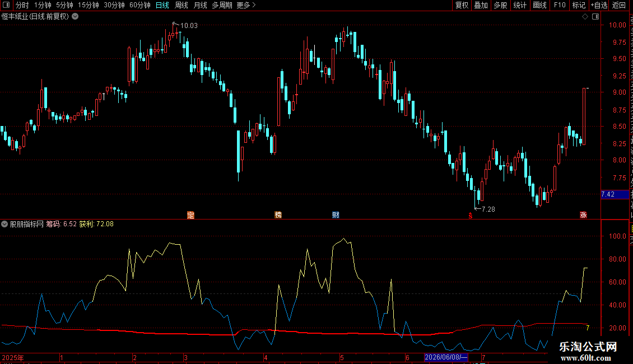Click the +自选 watchlist button
This screenshot has width=633, height=364.
[599, 5]
